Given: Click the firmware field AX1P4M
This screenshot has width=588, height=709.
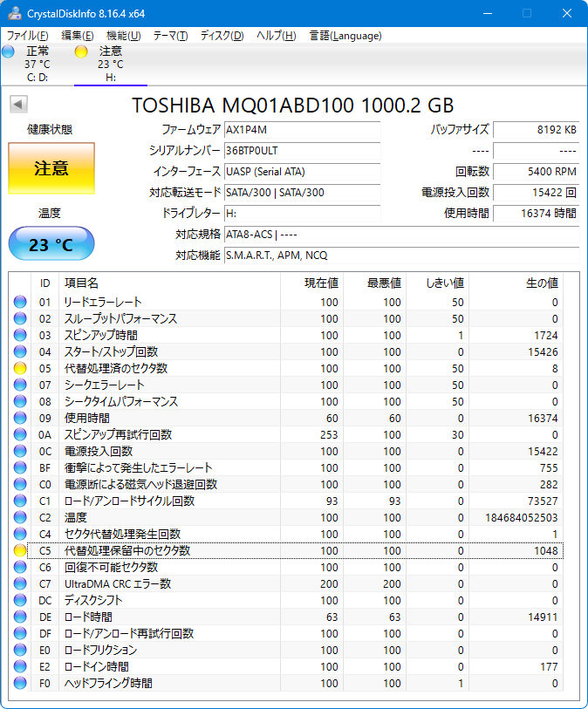Looking at the screenshot, I should pyautogui.click(x=302, y=130).
